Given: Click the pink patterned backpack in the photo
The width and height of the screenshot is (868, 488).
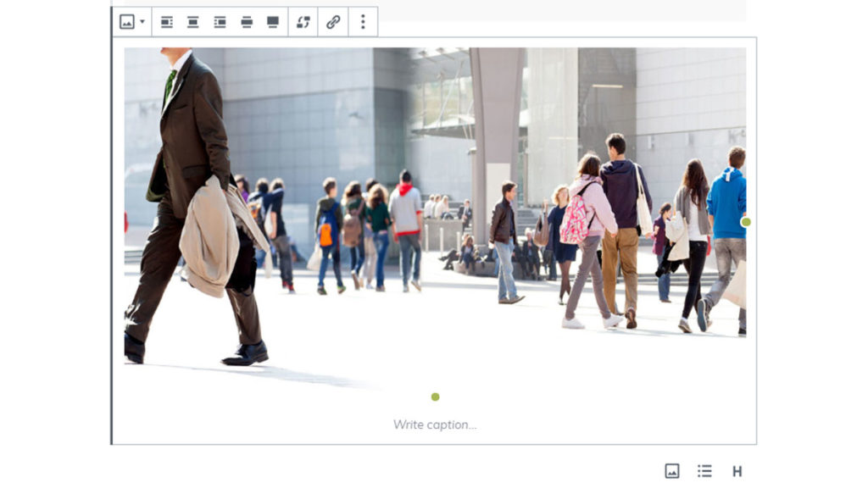Looking at the screenshot, I should tap(576, 222).
